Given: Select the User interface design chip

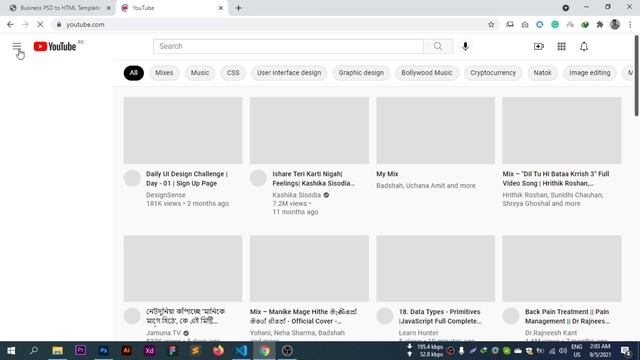Looking at the screenshot, I should click(289, 73).
